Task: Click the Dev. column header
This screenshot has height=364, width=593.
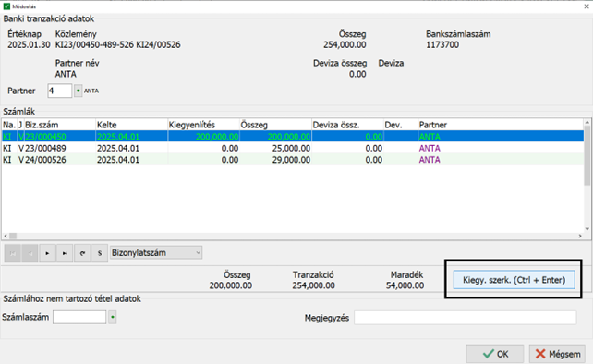Action: click(401, 125)
